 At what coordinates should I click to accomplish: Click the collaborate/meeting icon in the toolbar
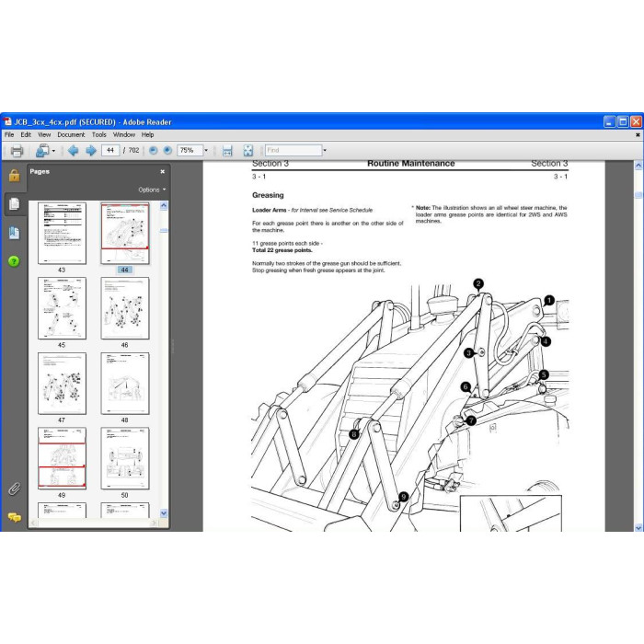click(42, 151)
